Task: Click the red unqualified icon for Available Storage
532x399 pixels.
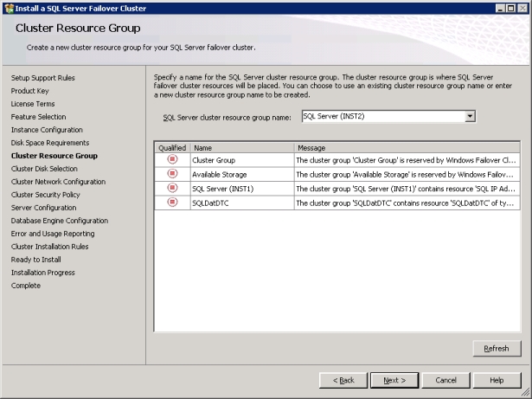Action: 172,173
